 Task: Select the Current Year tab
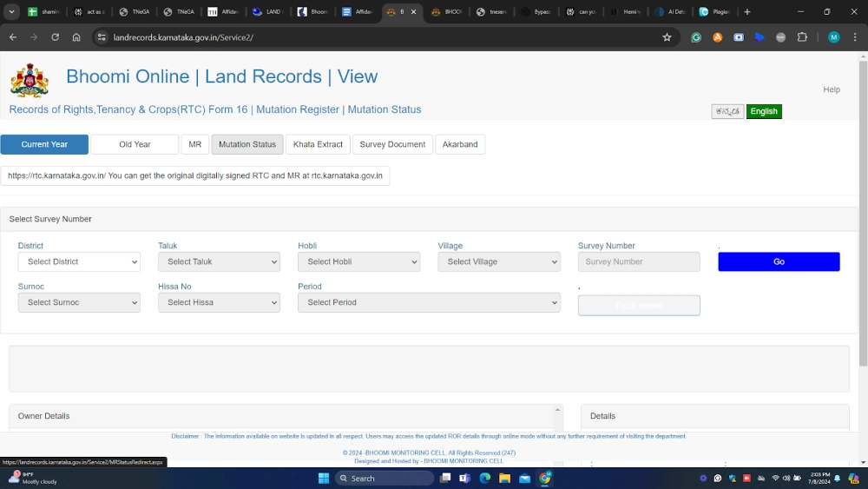(x=44, y=144)
